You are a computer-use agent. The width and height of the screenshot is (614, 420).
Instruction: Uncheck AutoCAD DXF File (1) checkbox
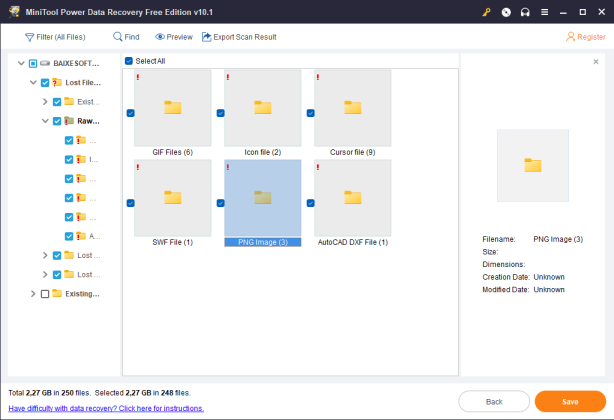pos(311,203)
